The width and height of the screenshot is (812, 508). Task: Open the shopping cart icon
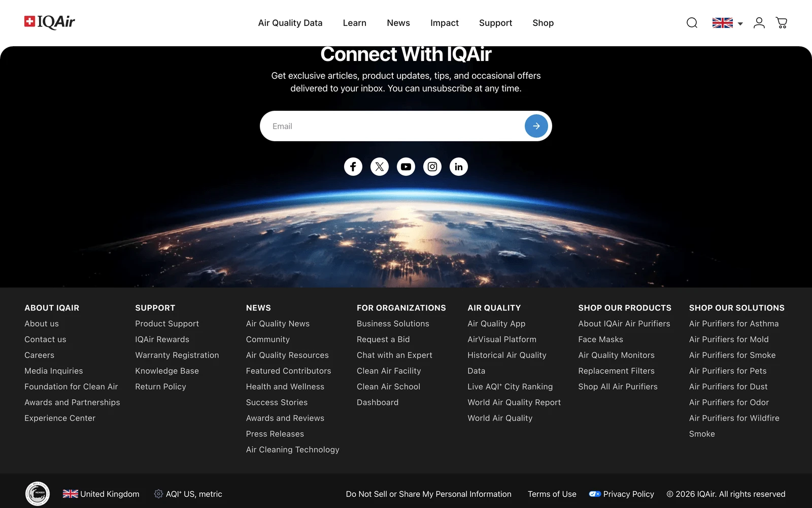782,23
